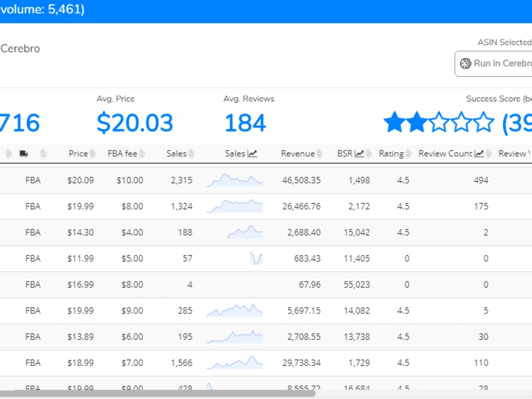Sort by BSR column arrows
Viewport: 532px width, 399px height.
[369, 154]
